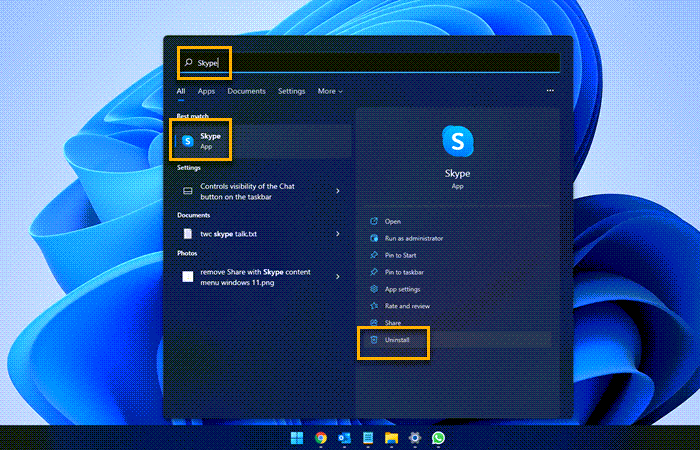Open File Explorer from the taskbar
This screenshot has height=450, width=700.
[391, 438]
